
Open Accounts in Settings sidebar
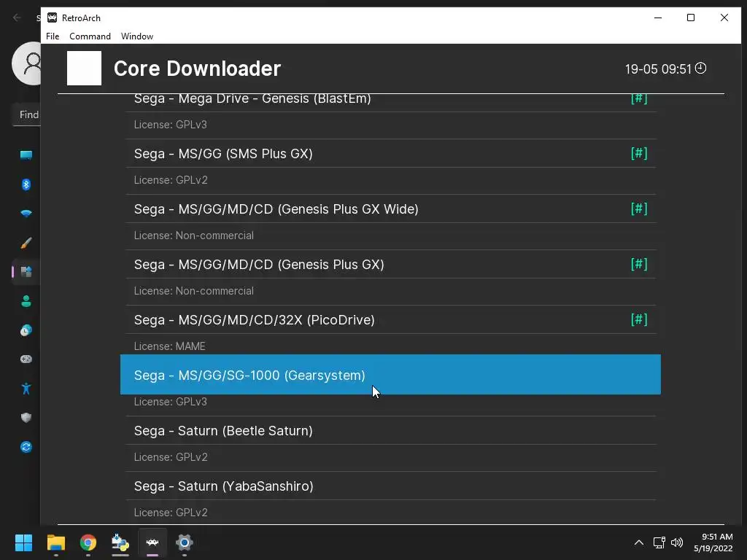(26, 301)
